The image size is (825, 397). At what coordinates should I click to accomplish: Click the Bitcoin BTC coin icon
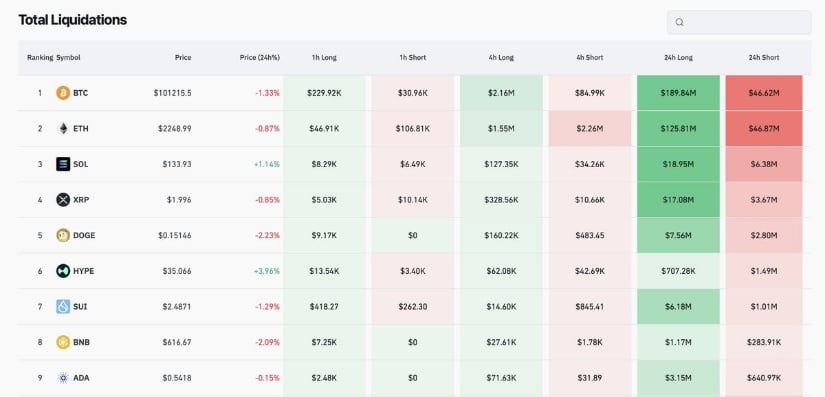(63, 93)
